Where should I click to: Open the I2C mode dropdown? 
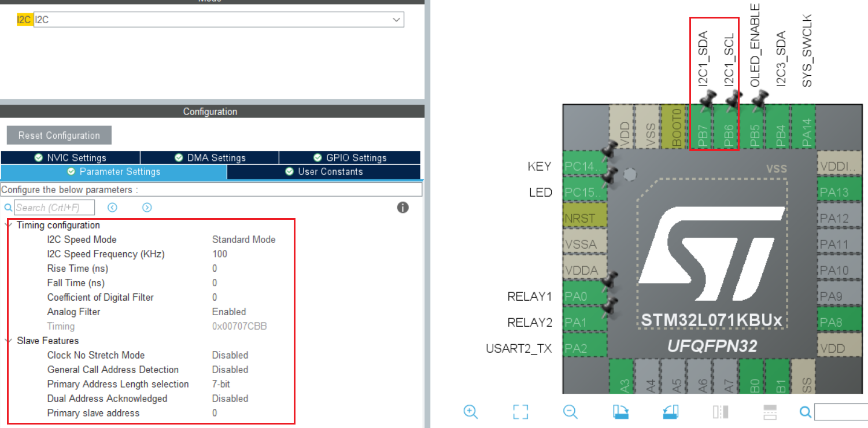pyautogui.click(x=397, y=20)
